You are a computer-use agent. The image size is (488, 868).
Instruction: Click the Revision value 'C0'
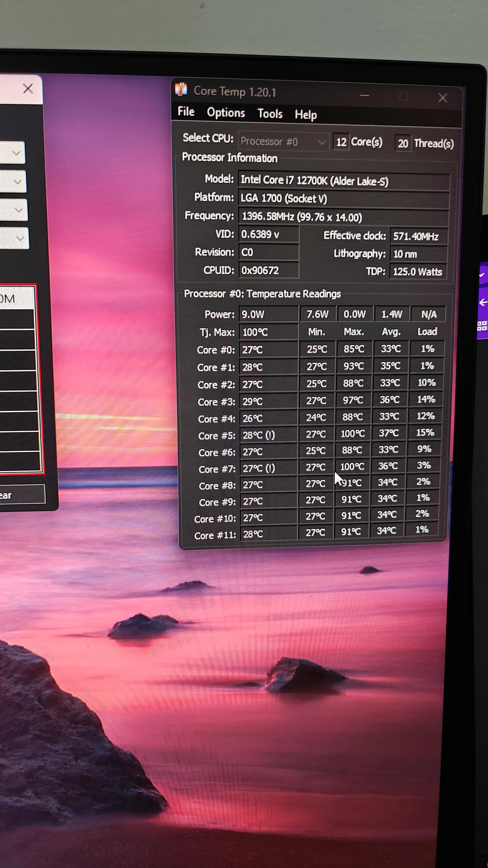[269, 252]
